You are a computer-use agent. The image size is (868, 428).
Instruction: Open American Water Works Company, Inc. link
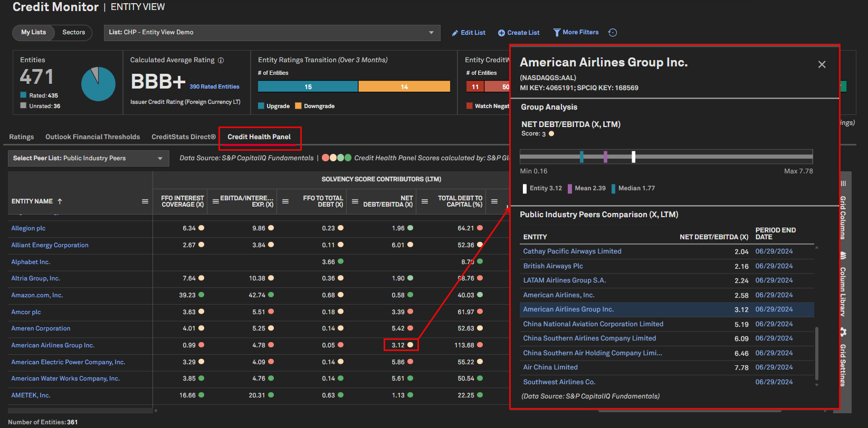tap(65, 378)
